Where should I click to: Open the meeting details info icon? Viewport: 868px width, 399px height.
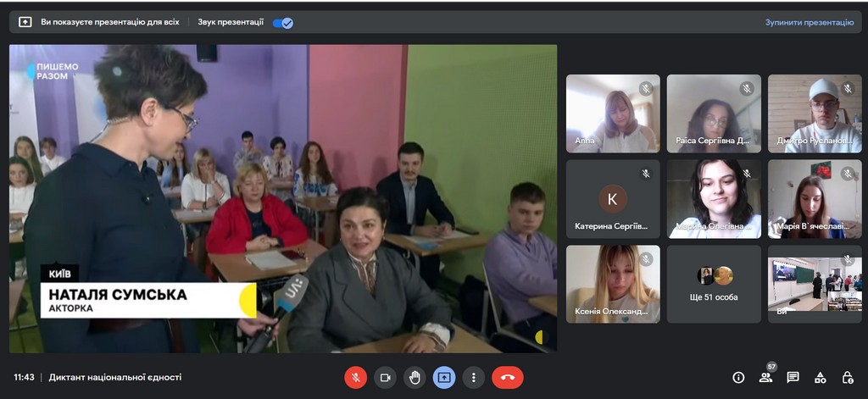pyautogui.click(x=738, y=378)
